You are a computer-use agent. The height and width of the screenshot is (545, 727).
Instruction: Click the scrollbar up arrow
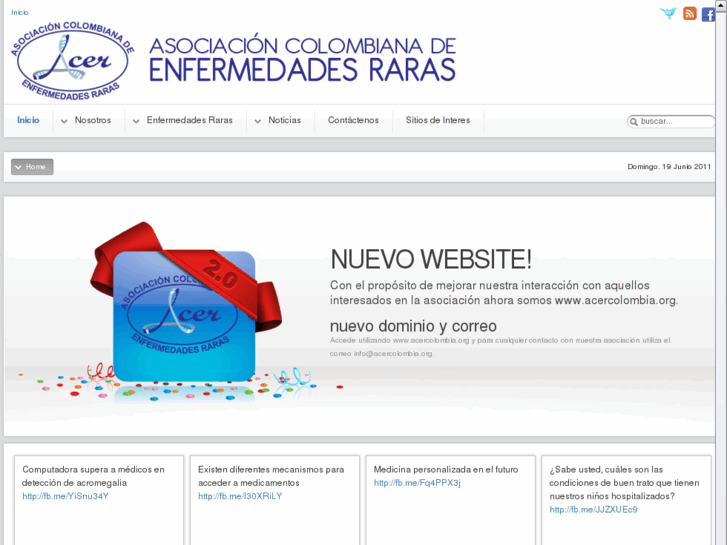[x=721, y=5]
